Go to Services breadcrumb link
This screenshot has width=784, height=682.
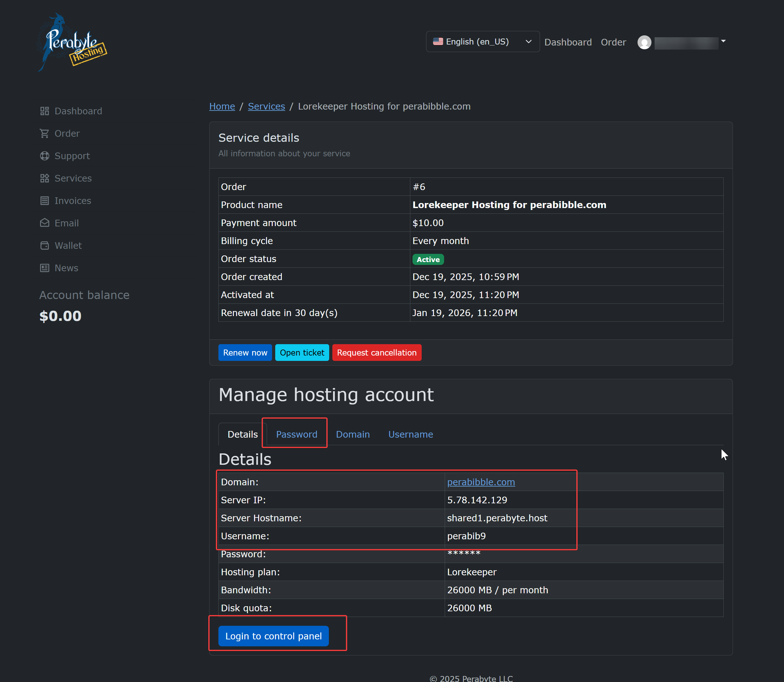point(266,106)
